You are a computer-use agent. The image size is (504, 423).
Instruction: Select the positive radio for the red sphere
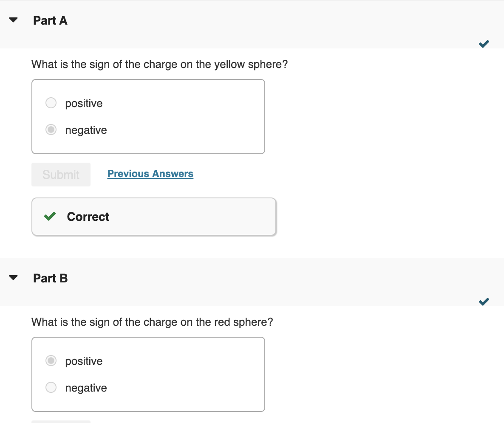click(x=51, y=361)
